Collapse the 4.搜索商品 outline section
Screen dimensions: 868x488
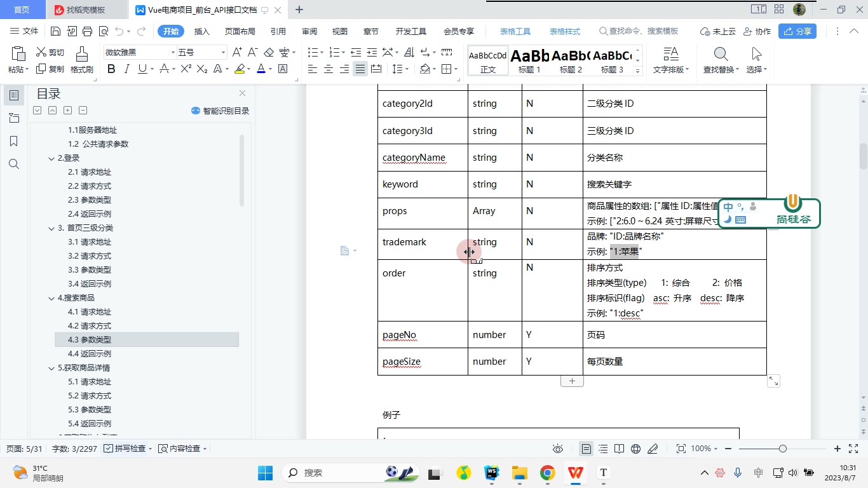[52, 298]
